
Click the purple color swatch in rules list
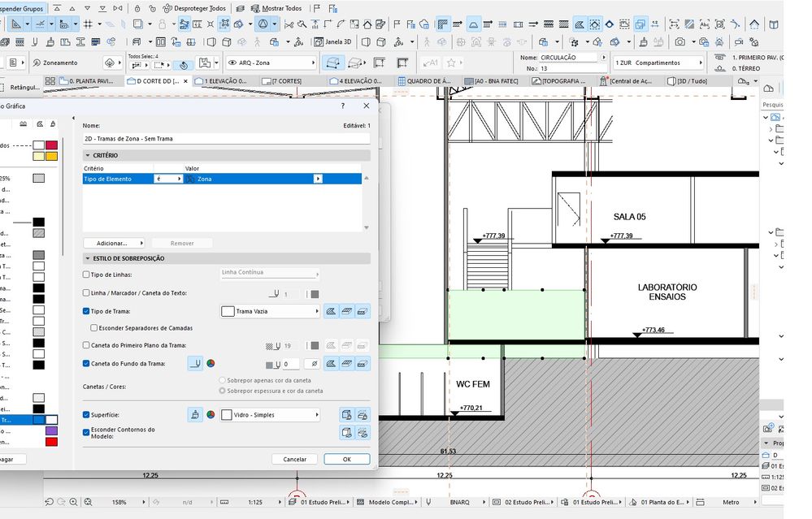pos(51,430)
